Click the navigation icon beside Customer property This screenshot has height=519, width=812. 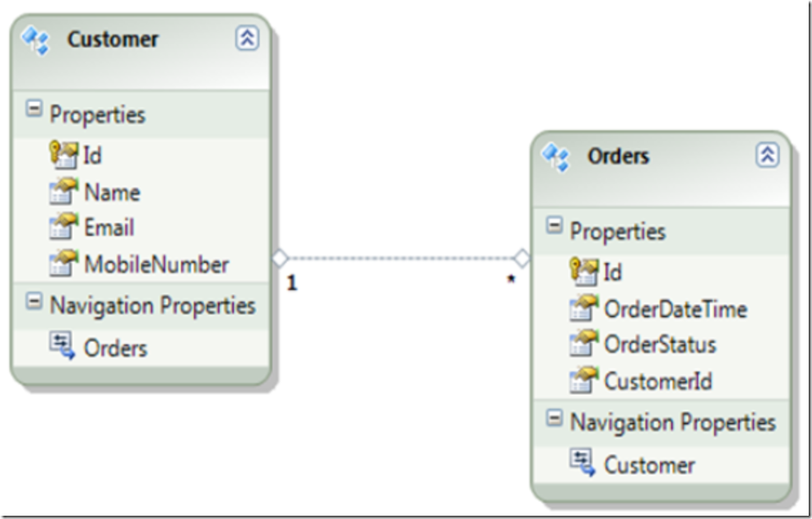(582, 464)
